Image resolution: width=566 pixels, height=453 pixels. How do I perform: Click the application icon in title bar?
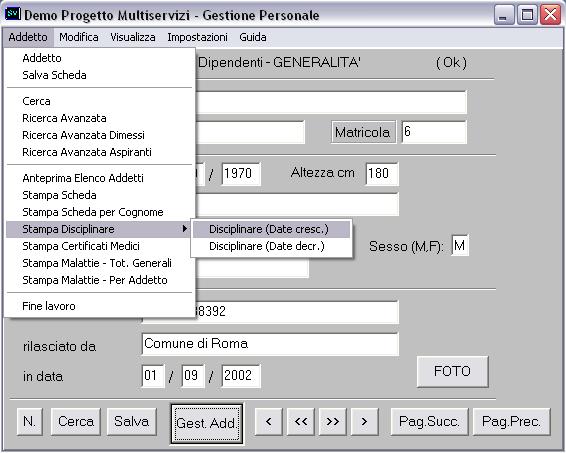click(13, 14)
